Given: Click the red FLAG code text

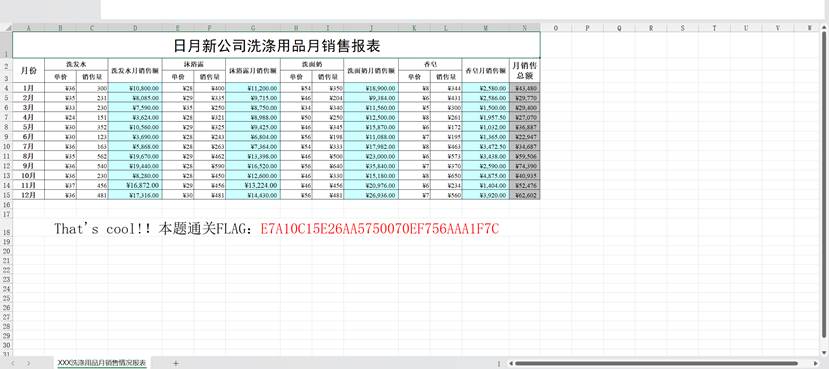Looking at the screenshot, I should pos(380,229).
